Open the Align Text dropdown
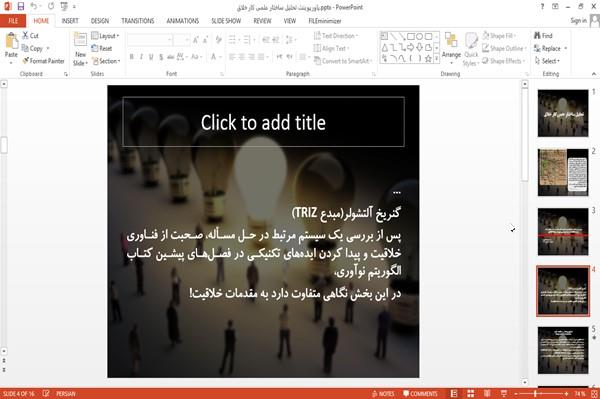 pos(331,48)
